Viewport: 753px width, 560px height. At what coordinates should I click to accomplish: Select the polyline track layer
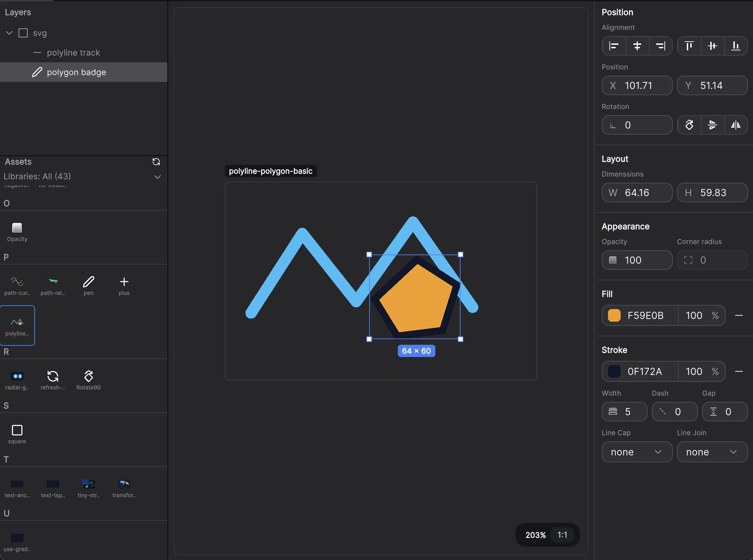point(74,52)
